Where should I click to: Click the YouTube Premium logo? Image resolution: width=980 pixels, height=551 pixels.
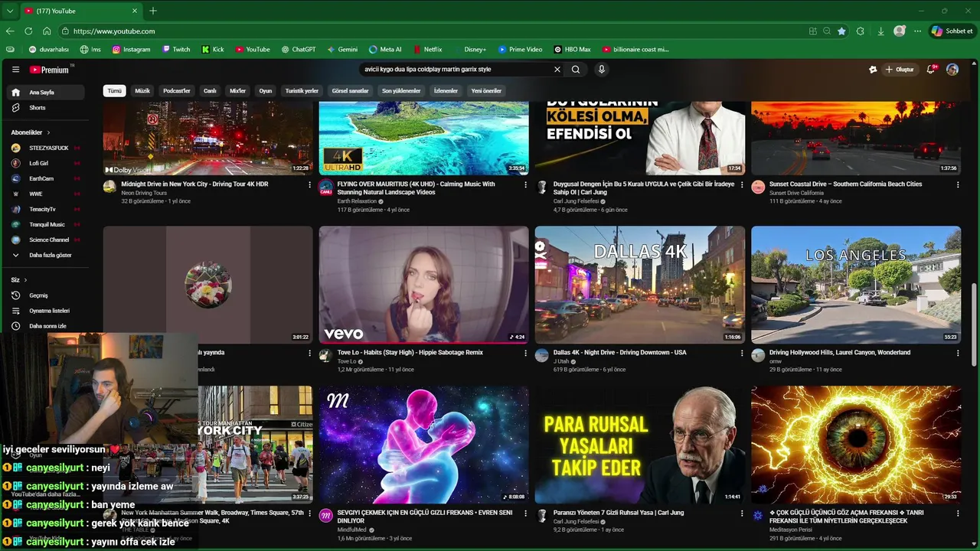(51, 70)
